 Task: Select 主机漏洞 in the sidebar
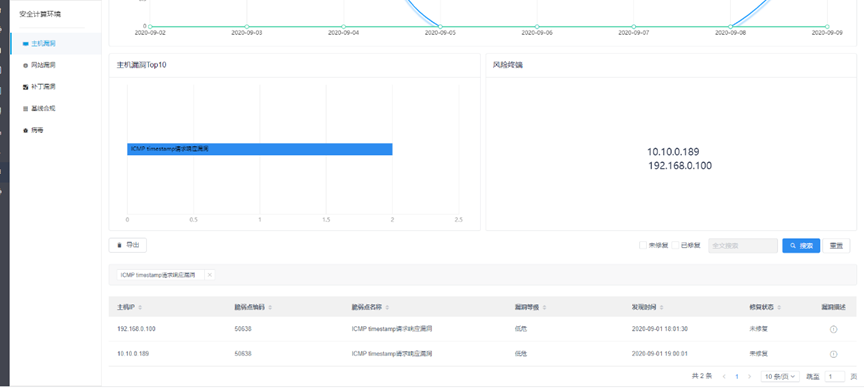coord(56,44)
